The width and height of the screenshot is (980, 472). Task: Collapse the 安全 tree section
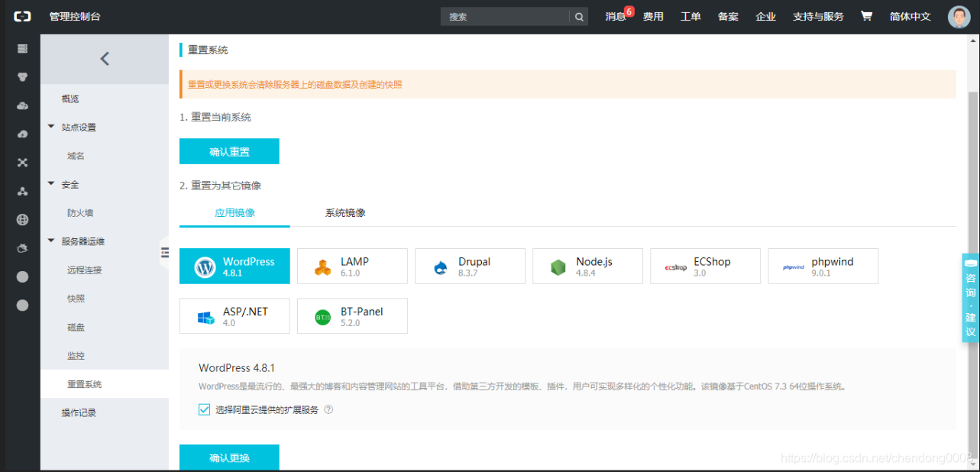(x=51, y=184)
